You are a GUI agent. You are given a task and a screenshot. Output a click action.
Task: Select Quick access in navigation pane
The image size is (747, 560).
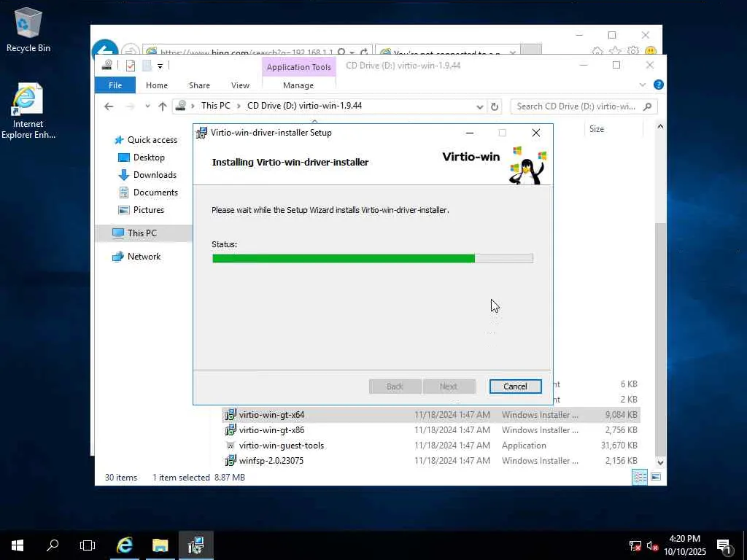(x=152, y=140)
